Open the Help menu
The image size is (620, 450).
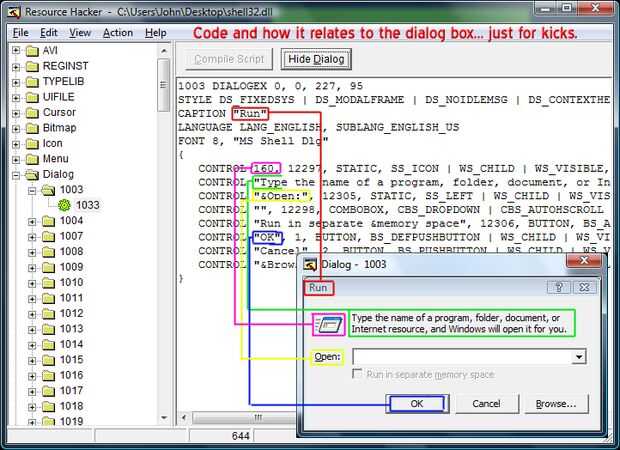click(155, 33)
